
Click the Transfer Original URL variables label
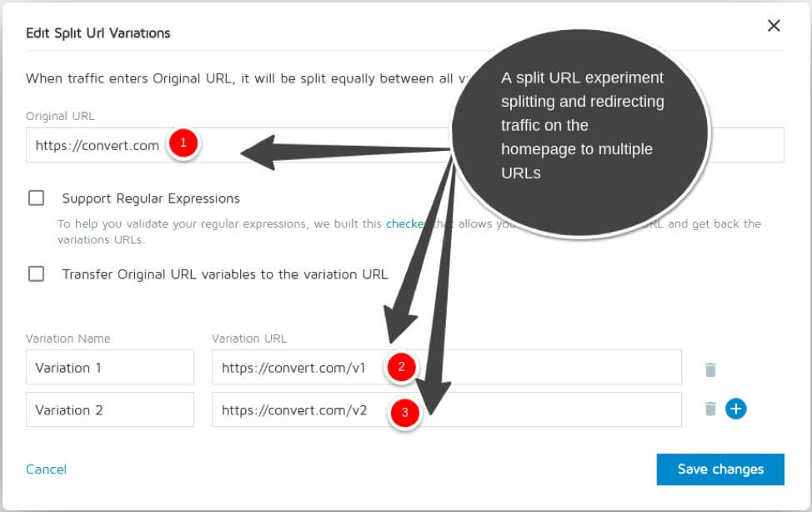pos(225,274)
